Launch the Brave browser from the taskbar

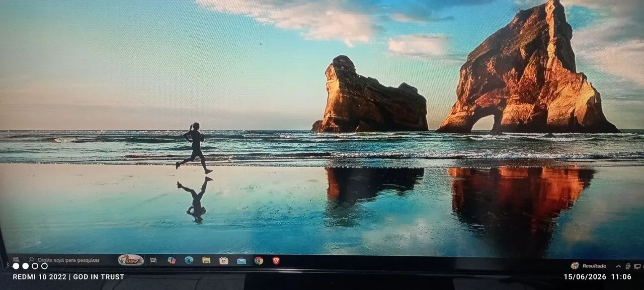(x=276, y=260)
